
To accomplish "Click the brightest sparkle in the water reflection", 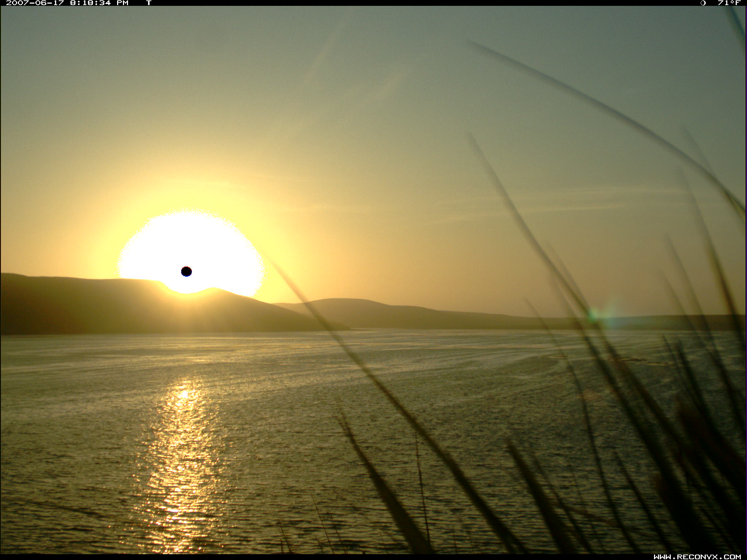I will pos(185,394).
